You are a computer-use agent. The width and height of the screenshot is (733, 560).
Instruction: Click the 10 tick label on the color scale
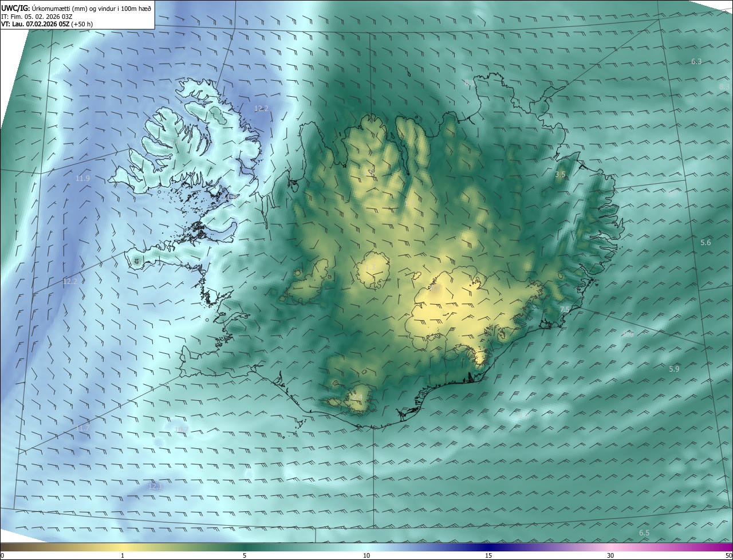tap(366, 555)
